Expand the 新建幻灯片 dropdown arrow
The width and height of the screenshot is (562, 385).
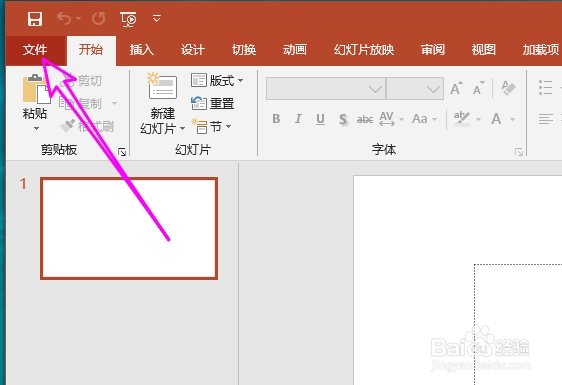point(182,128)
